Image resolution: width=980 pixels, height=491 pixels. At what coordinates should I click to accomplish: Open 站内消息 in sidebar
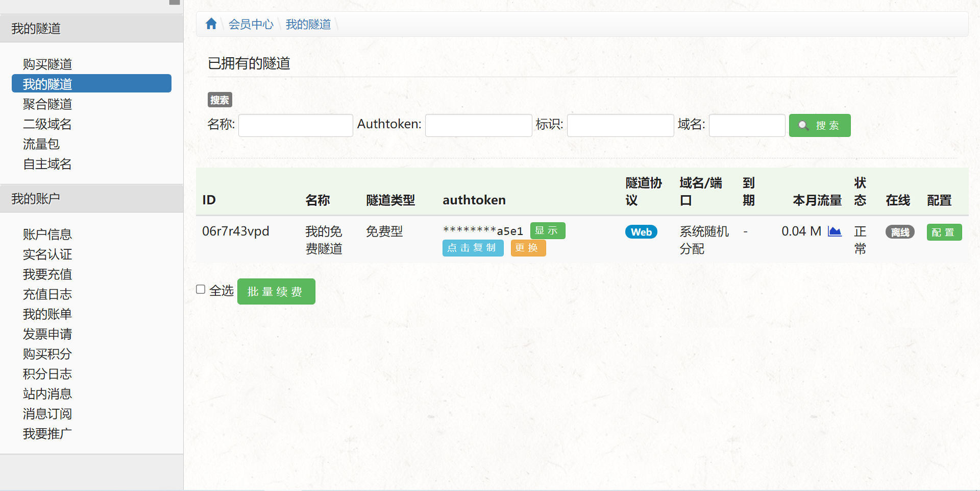pos(47,393)
